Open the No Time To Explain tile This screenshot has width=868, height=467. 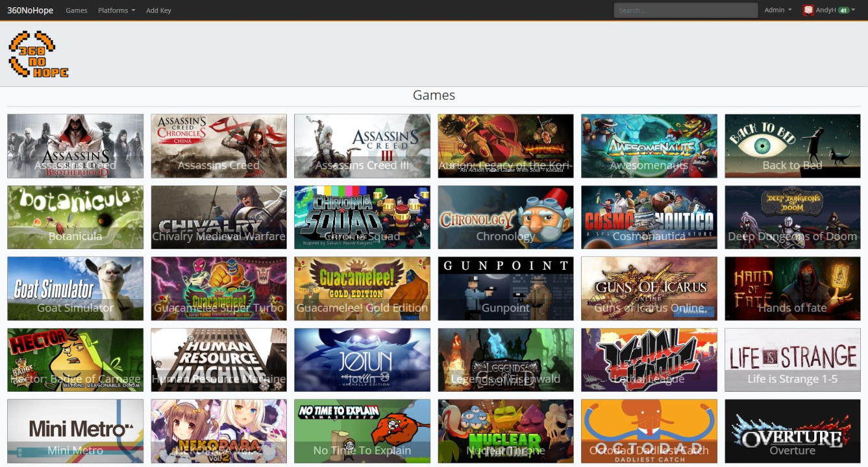tap(362, 431)
